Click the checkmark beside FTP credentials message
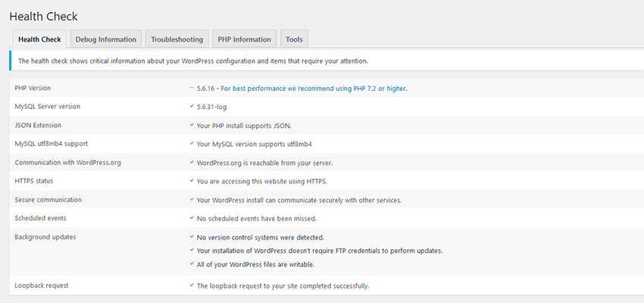The image size is (644, 303). pyautogui.click(x=192, y=250)
